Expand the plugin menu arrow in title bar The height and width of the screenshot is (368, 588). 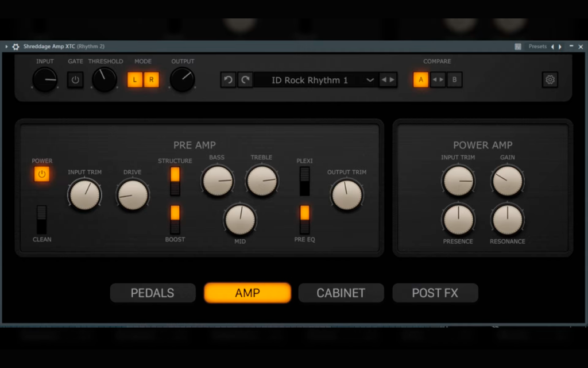6,47
